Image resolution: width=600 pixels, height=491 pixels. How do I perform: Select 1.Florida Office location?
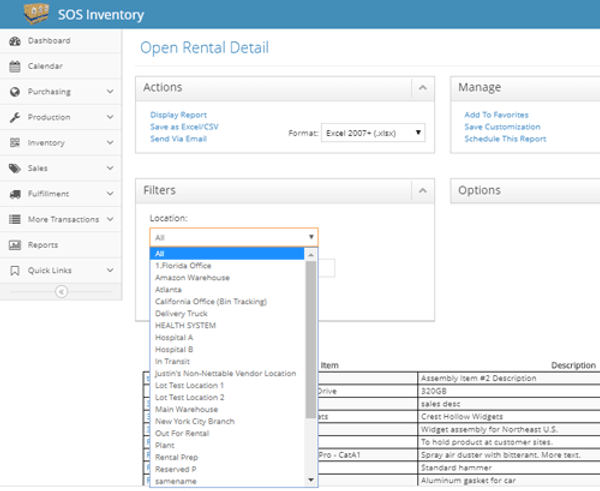pos(227,266)
